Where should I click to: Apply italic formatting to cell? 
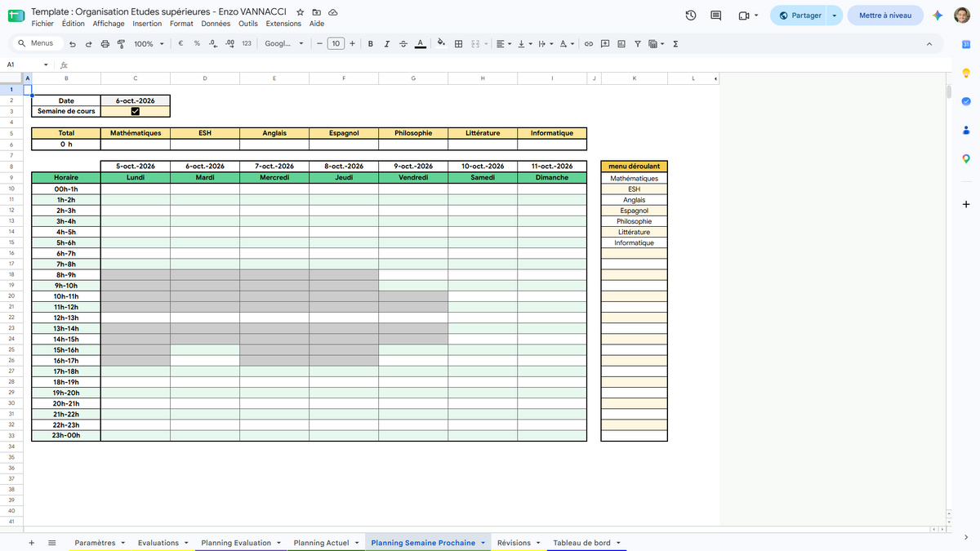[x=387, y=44]
